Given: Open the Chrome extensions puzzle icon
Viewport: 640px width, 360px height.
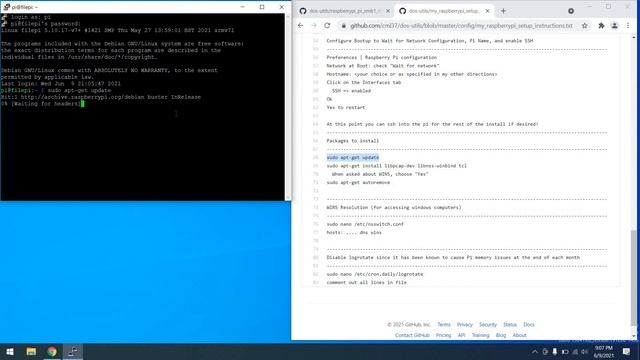Looking at the screenshot, I should [601, 25].
